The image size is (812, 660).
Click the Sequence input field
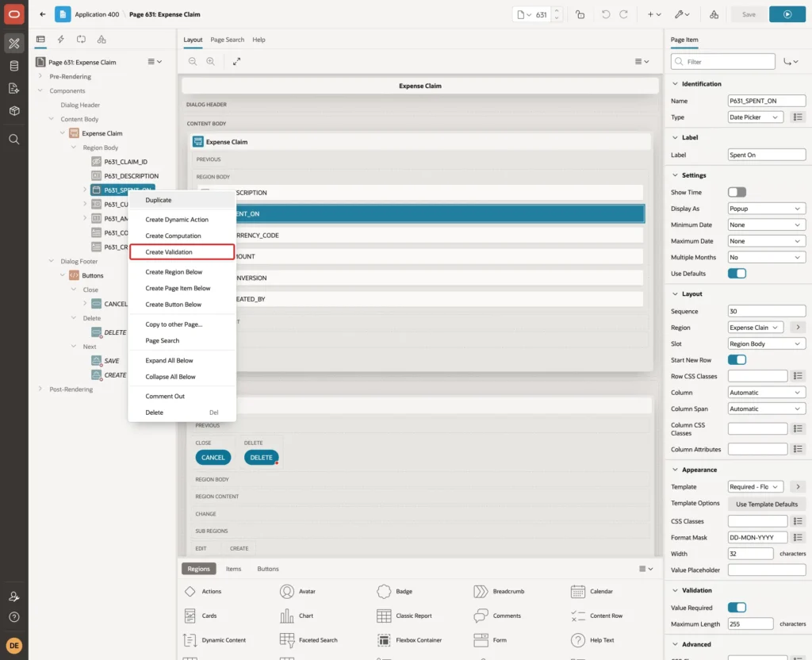767,311
